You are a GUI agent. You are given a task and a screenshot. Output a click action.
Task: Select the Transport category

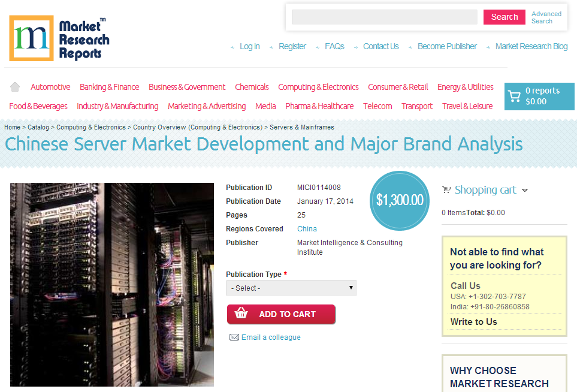pos(417,106)
